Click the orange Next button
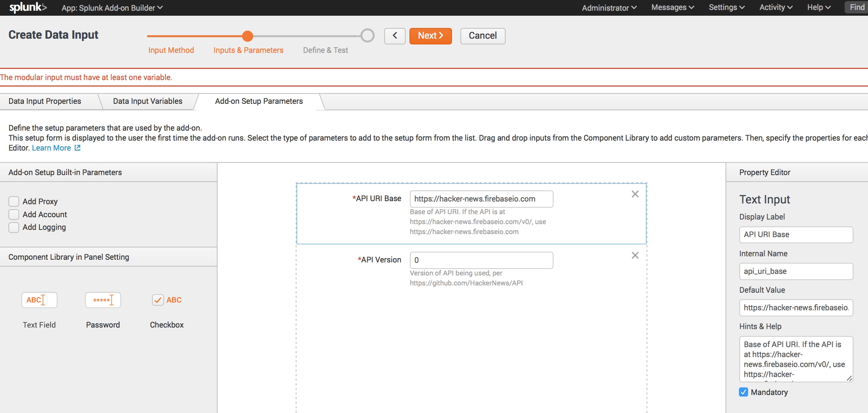The image size is (868, 413). coord(430,36)
